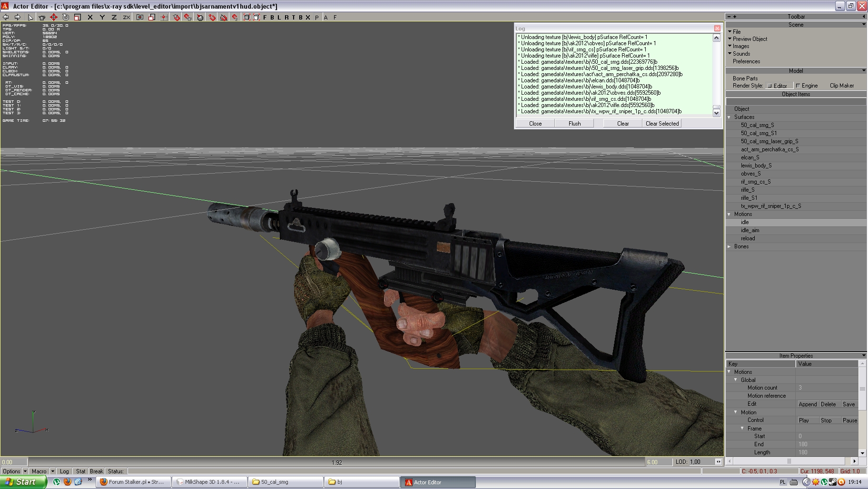The height and width of the screenshot is (489, 868).
Task: Collapse the Toolbar panel arrow
Action: point(864,17)
